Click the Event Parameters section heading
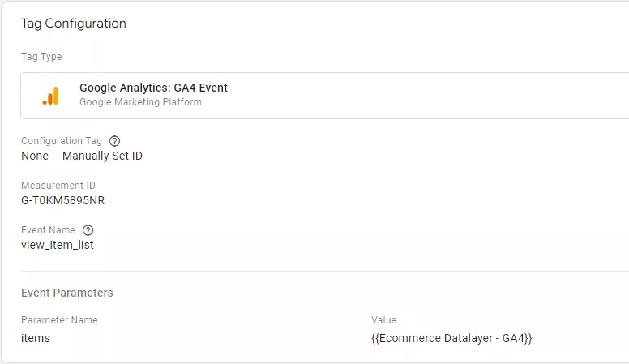 click(x=67, y=293)
